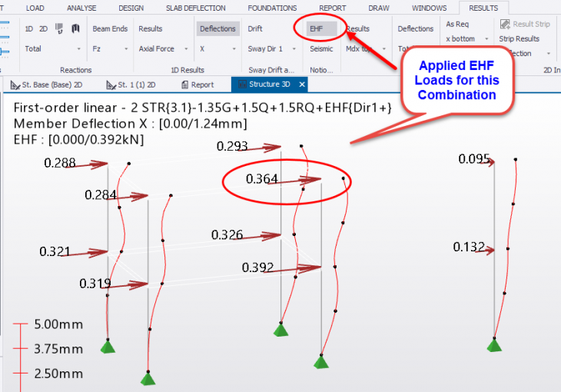Open the REPORT ribbon tab
This screenshot has height=392, width=561.
[x=333, y=8]
